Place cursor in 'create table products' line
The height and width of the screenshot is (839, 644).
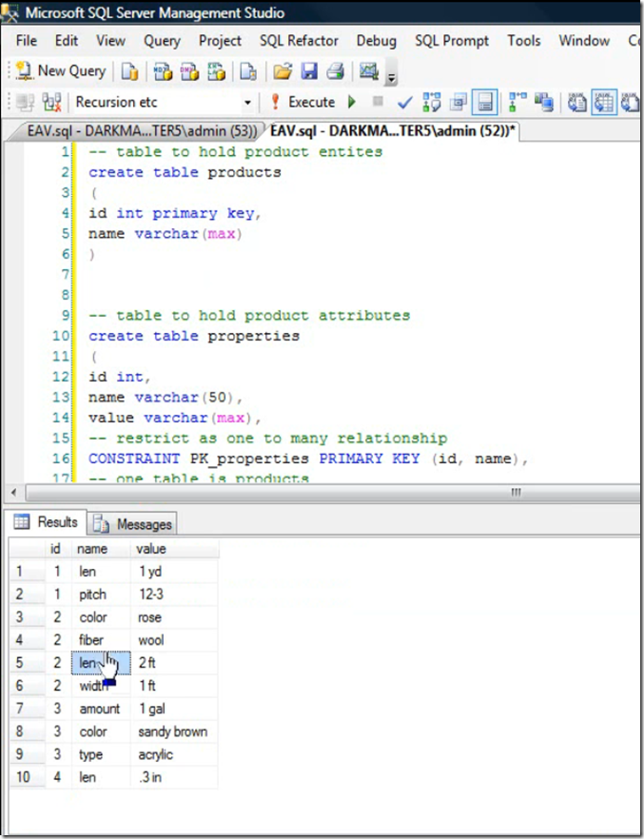point(185,172)
